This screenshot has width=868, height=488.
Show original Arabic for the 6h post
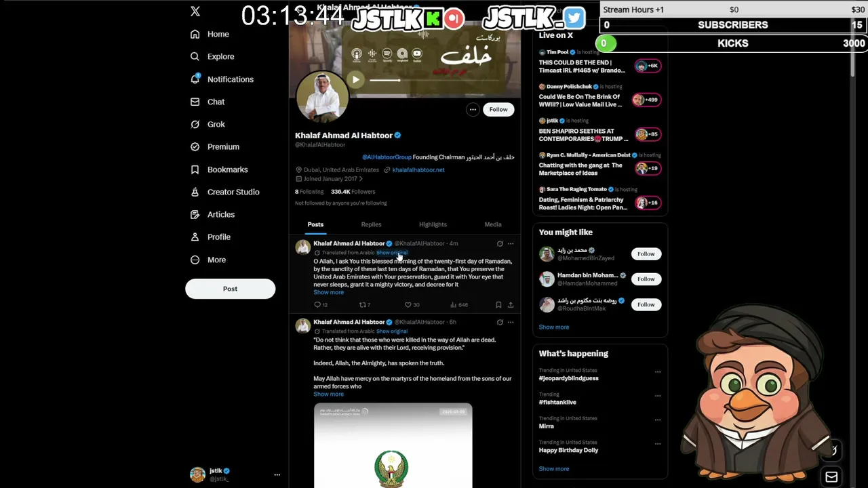[392, 331]
